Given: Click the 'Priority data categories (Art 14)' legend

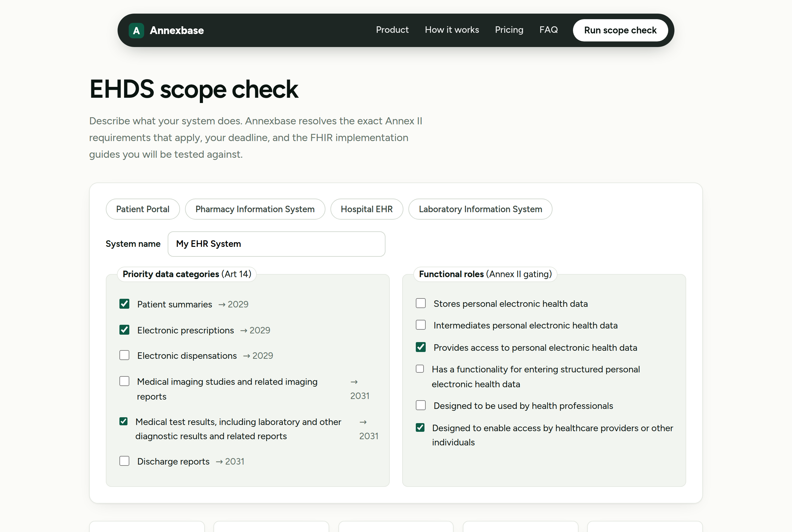Looking at the screenshot, I should (x=187, y=274).
